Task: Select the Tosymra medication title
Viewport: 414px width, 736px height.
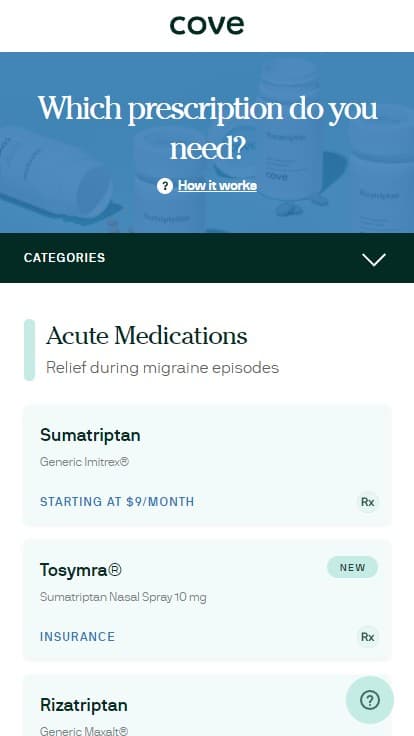Action: click(x=81, y=570)
